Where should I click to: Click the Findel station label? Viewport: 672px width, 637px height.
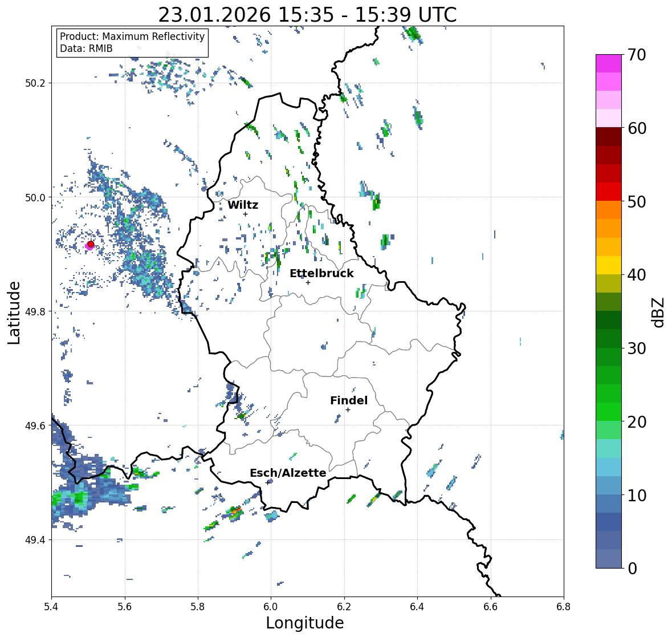(349, 400)
